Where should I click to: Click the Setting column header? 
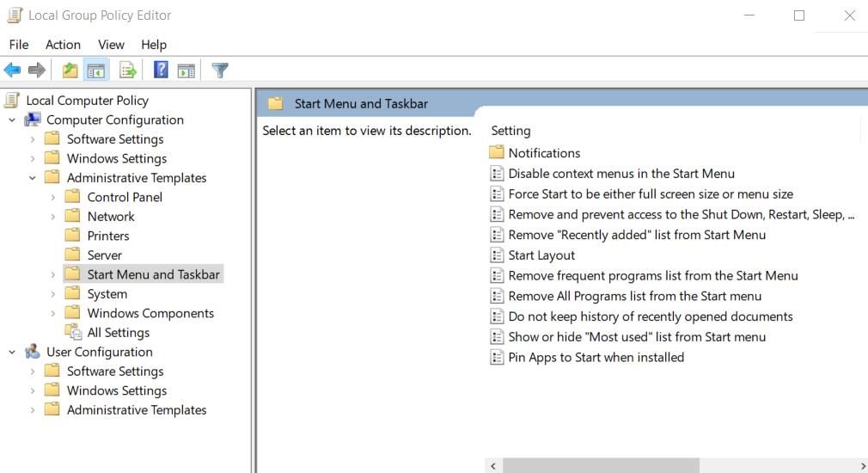click(510, 131)
